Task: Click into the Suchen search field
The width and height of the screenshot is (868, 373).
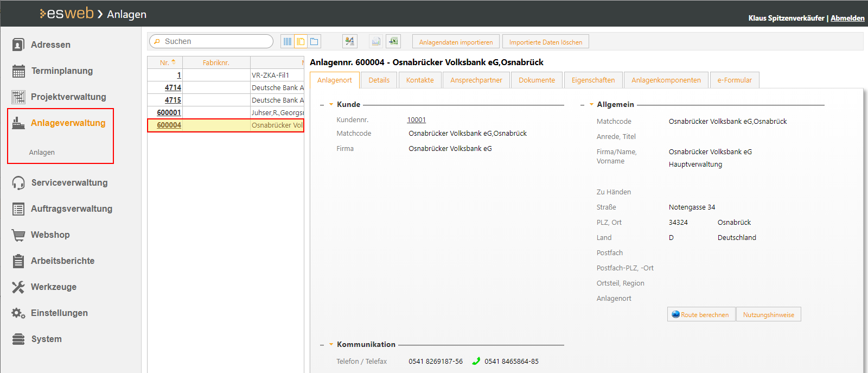Action: click(214, 41)
